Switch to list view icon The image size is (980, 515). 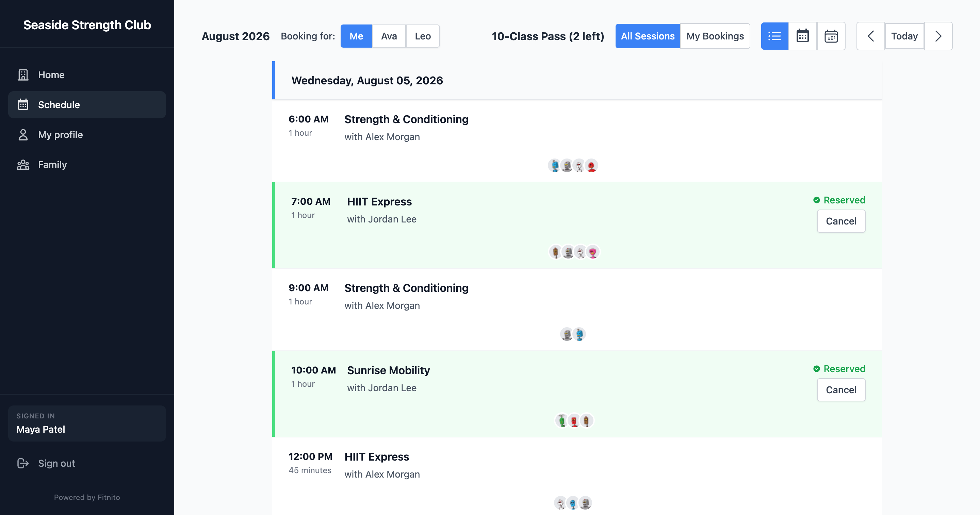coord(774,36)
